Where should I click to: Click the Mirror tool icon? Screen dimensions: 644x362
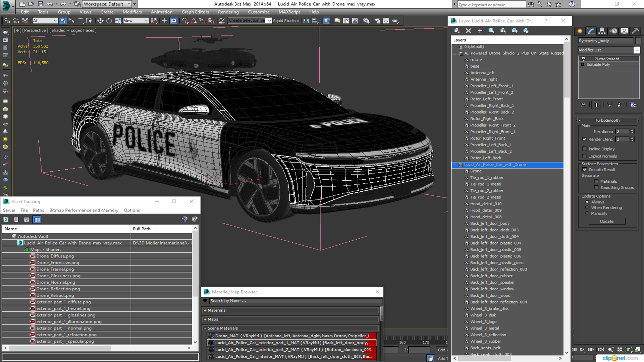click(306, 21)
